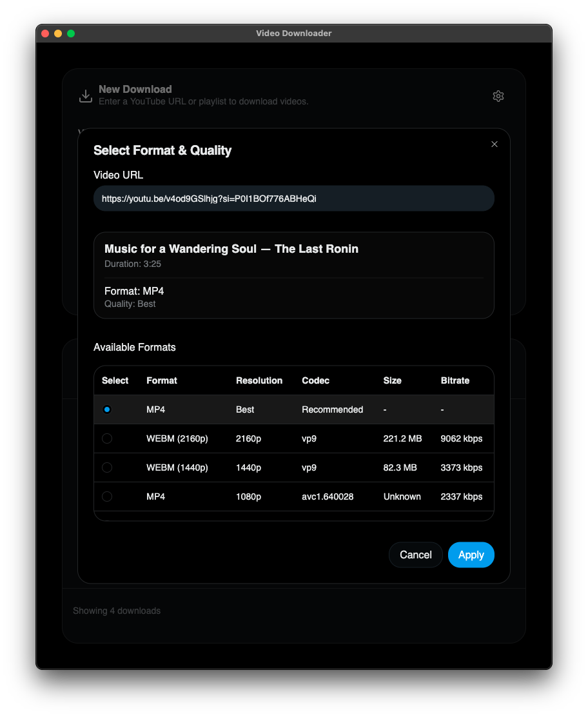Open settings via the gear icon
Image resolution: width=588 pixels, height=717 pixels.
click(498, 96)
